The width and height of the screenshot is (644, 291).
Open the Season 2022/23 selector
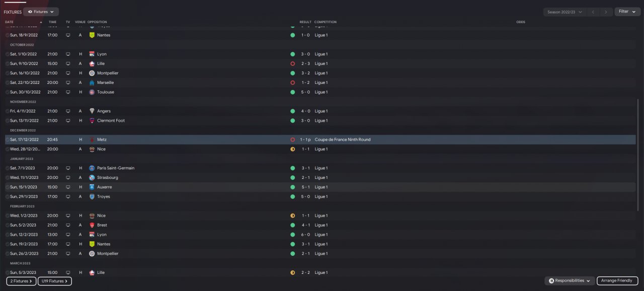pos(565,12)
